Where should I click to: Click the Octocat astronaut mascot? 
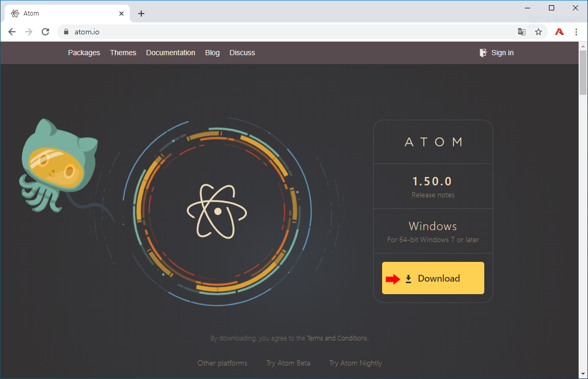[59, 165]
